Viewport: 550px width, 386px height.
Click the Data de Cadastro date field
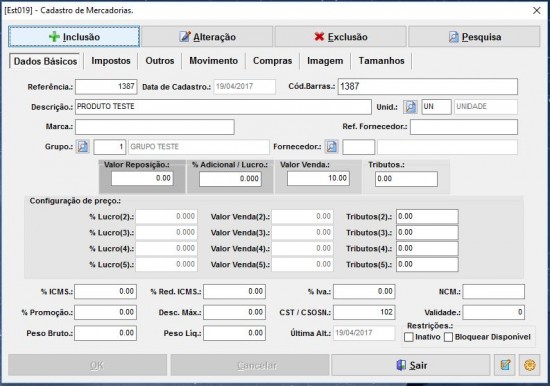click(244, 87)
